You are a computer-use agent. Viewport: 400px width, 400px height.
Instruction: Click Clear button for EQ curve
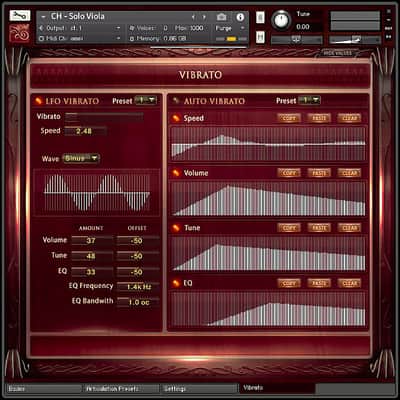click(x=349, y=283)
